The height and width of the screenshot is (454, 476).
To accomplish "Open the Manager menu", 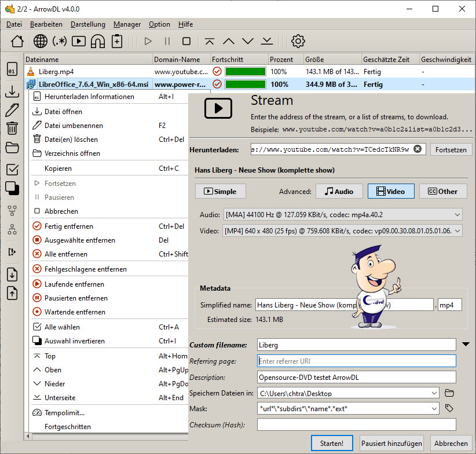I will click(x=127, y=24).
